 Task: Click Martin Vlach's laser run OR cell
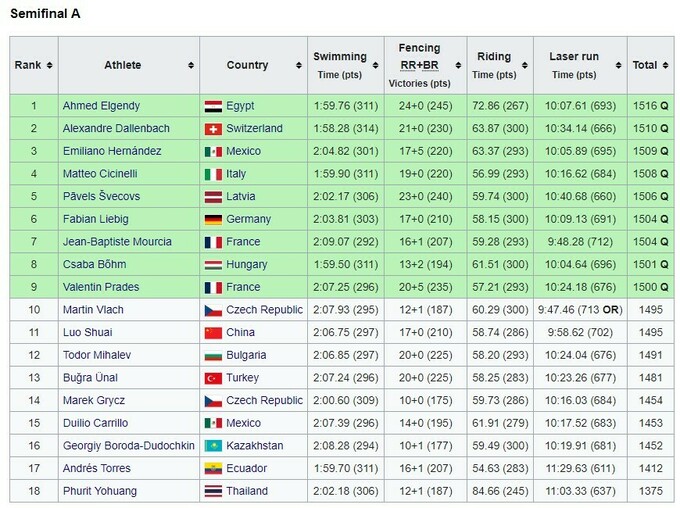(x=608, y=310)
